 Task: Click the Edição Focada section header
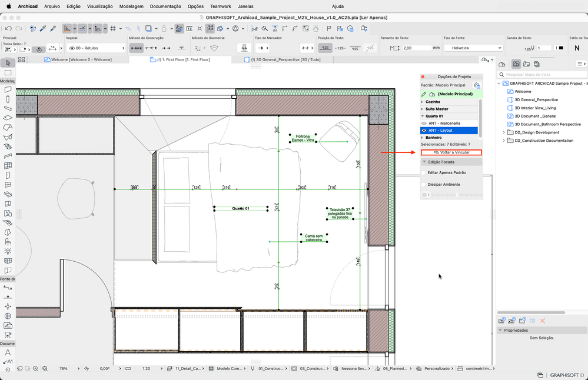point(451,162)
